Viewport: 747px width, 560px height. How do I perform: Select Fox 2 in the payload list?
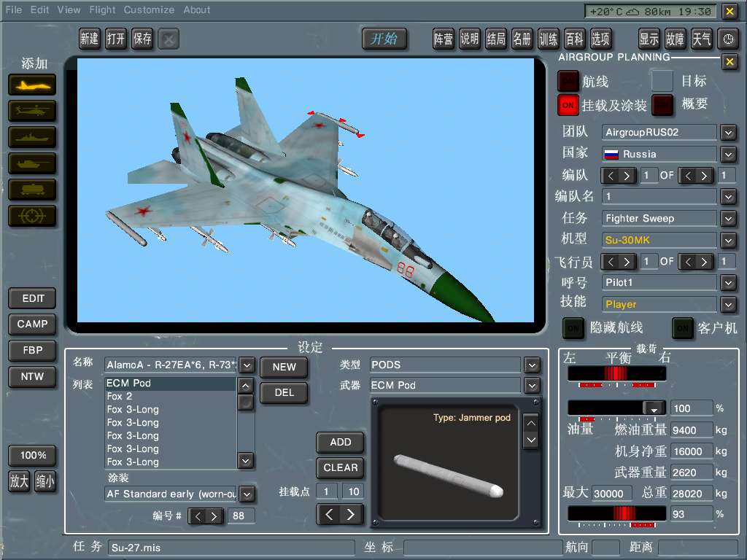point(171,397)
